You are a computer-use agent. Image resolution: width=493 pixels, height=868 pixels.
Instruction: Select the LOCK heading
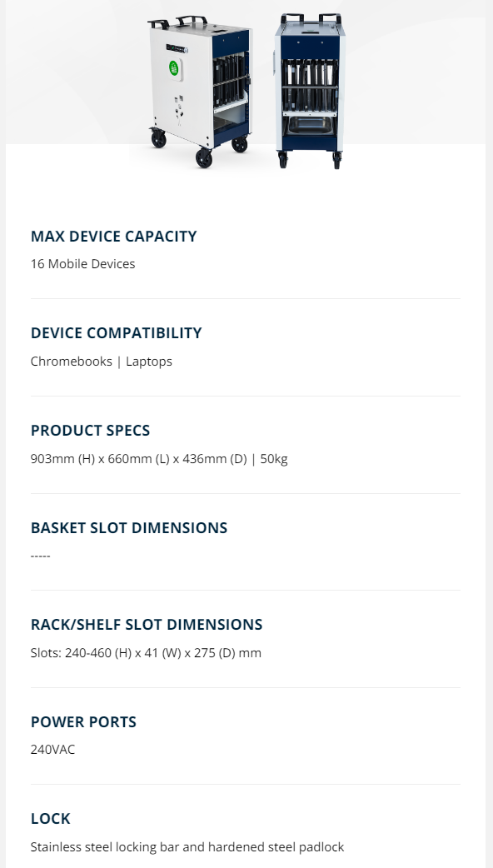point(50,819)
